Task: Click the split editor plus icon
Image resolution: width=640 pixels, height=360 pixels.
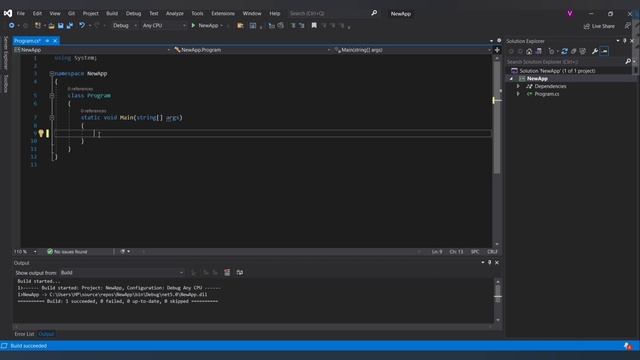Action: 497,50
